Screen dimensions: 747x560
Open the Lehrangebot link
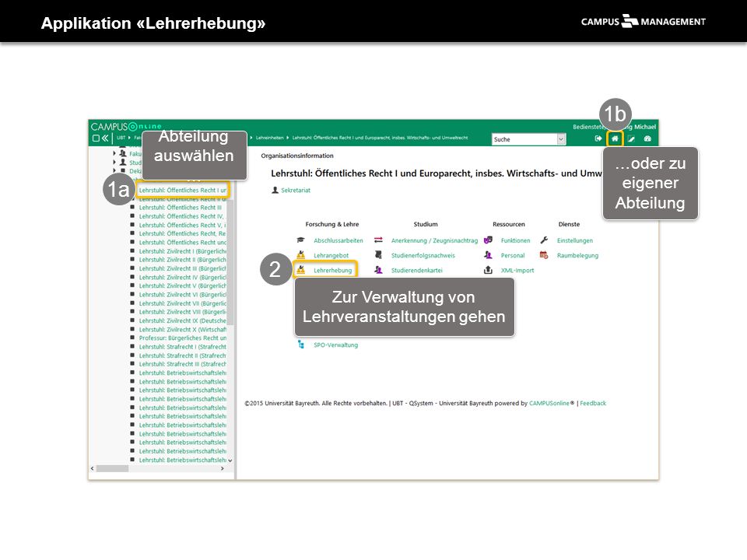click(331, 255)
